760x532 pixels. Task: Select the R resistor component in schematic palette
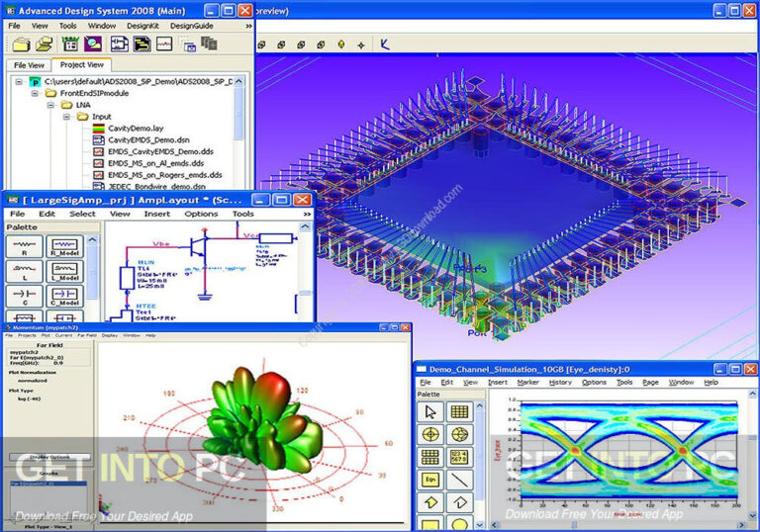[x=24, y=246]
